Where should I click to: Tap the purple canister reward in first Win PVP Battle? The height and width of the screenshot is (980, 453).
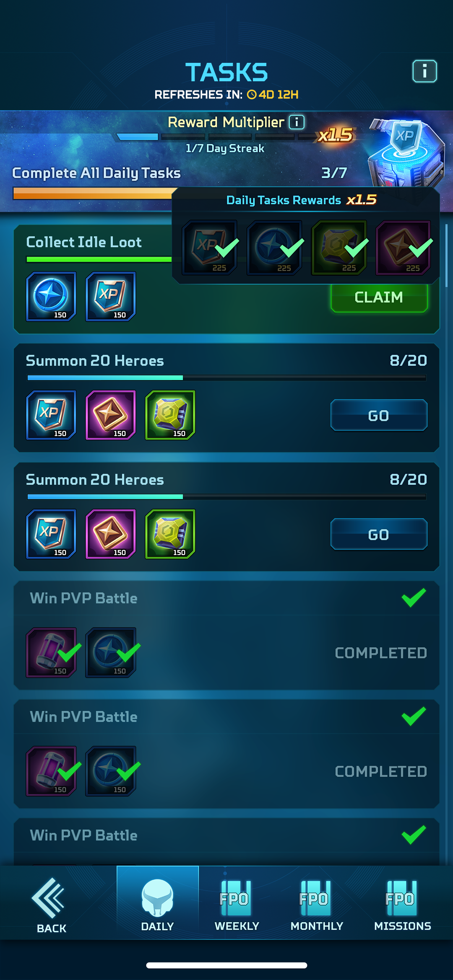[51, 652]
